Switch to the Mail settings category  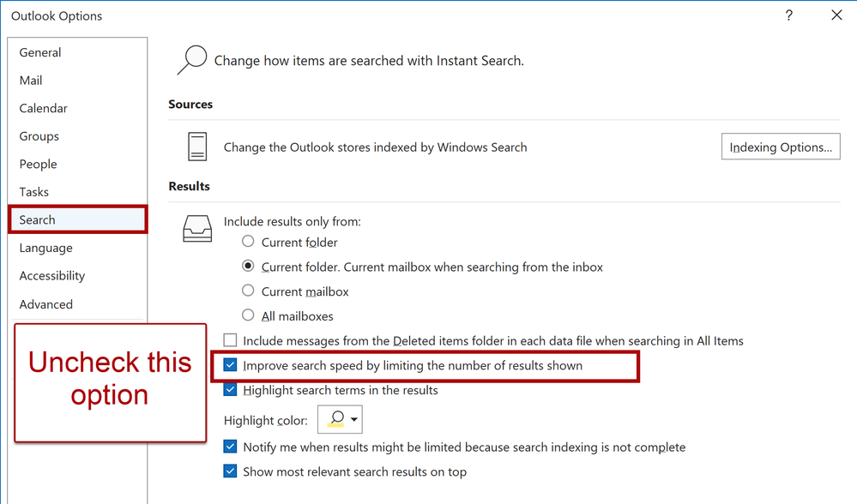[31, 80]
